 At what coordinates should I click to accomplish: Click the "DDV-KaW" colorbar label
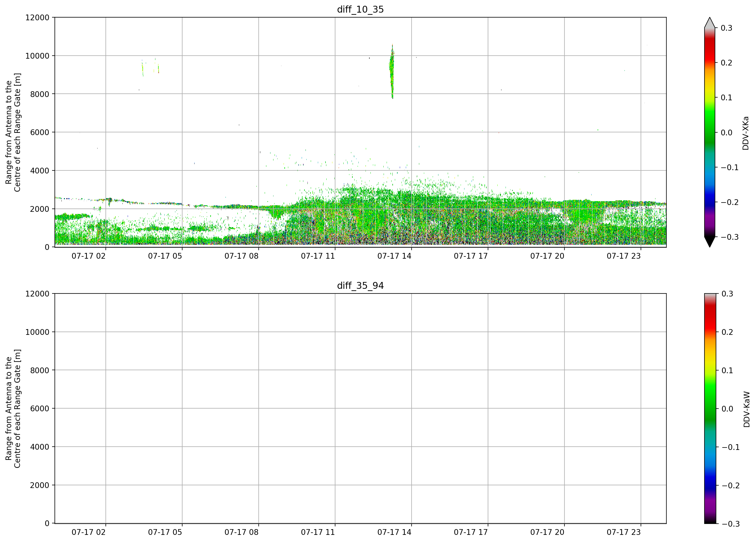(747, 409)
